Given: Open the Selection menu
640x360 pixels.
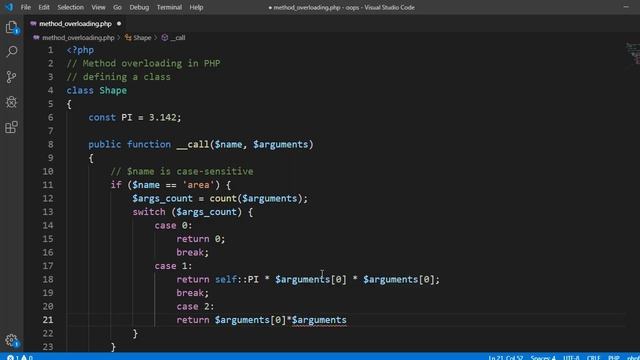Looking at the screenshot, I should [x=70, y=7].
